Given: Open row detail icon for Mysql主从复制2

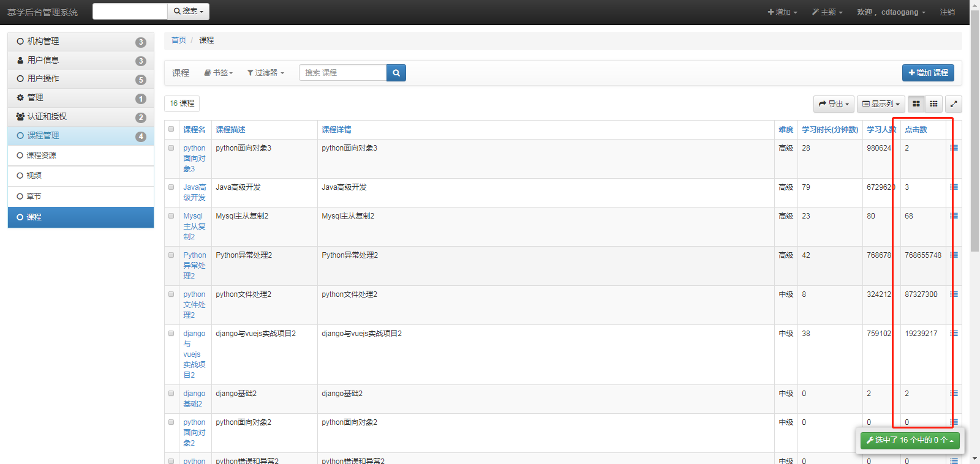Looking at the screenshot, I should 954,216.
